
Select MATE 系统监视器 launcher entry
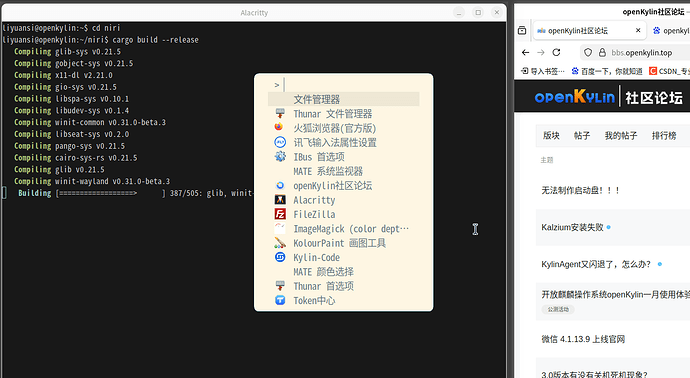343,171
